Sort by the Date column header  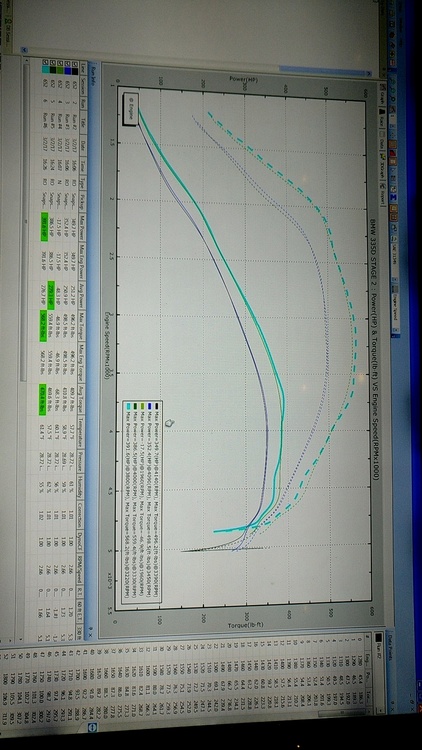84,145
